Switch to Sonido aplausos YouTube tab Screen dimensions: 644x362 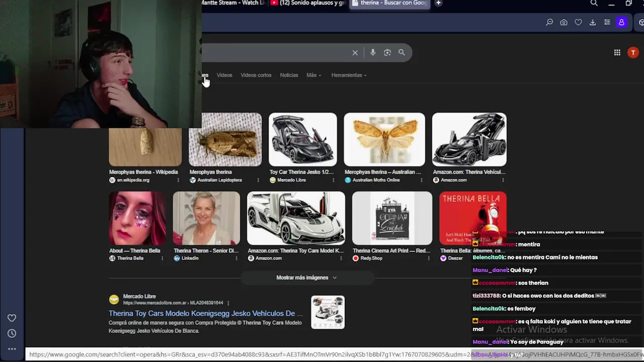pos(308,3)
